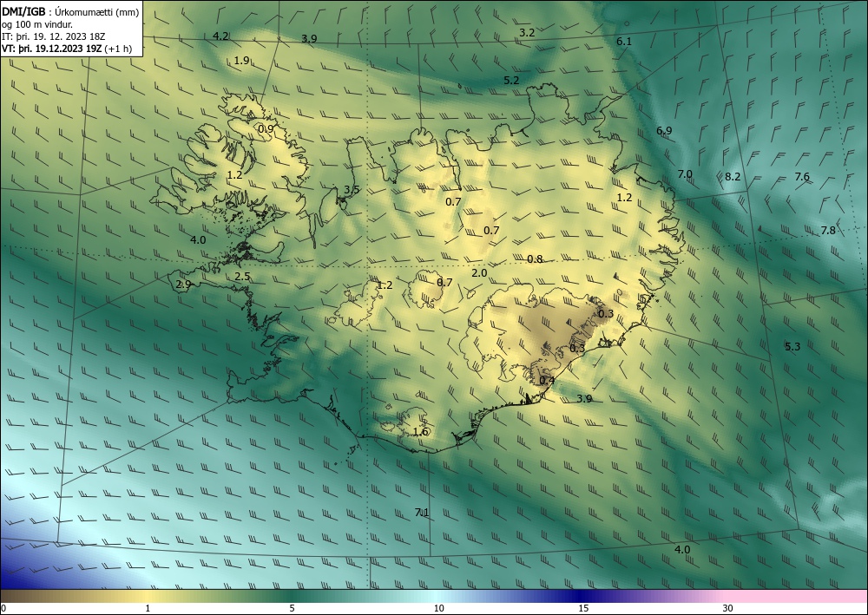The height and width of the screenshot is (615, 868).
Task: Click the 5.2 value label
Action: tap(511, 80)
